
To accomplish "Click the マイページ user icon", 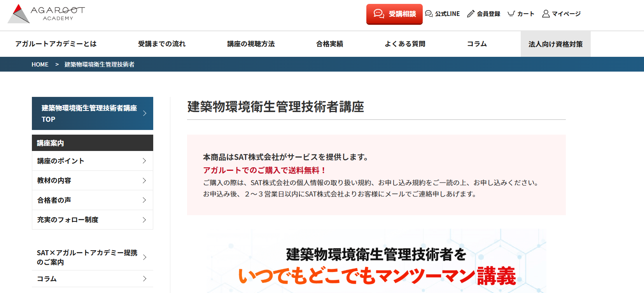I will [x=546, y=14].
